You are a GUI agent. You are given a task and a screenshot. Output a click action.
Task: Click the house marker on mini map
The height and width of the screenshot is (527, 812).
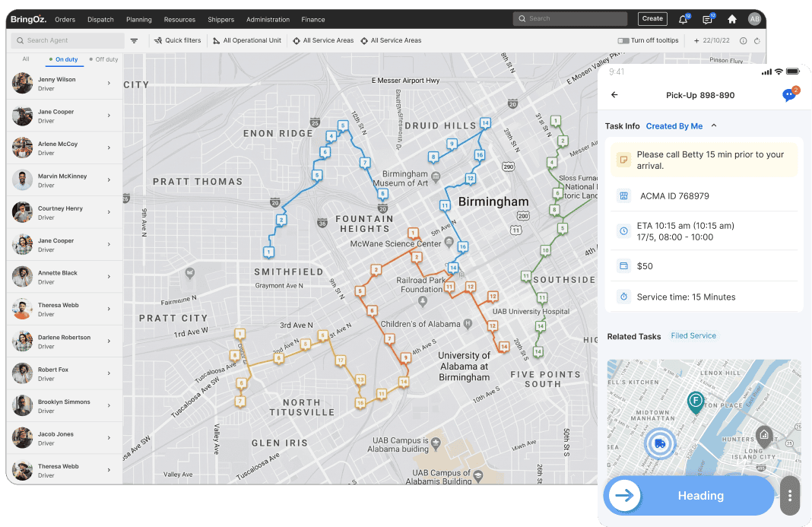coord(764,436)
